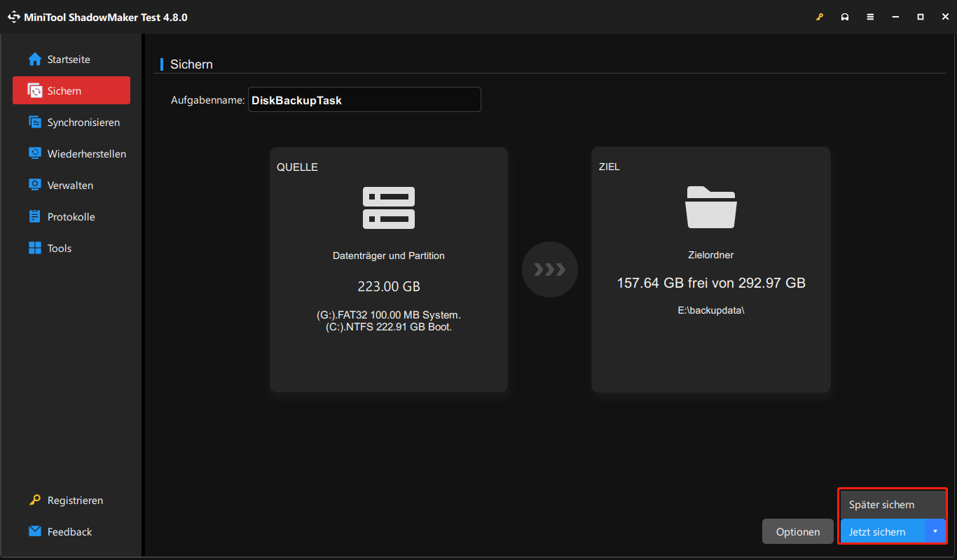This screenshot has height=560, width=957.
Task: Click the MiniTool ShadowMaker logo icon
Action: (x=14, y=17)
